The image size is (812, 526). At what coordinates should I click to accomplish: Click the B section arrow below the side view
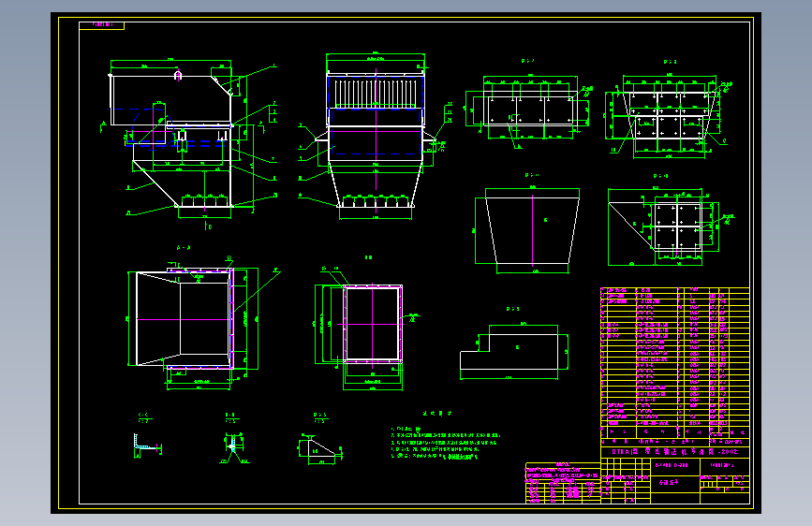point(208,226)
